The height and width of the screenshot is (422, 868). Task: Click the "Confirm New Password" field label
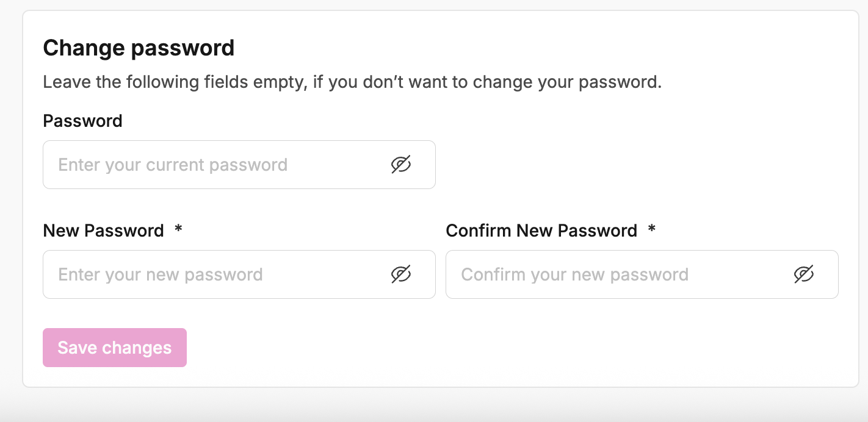[x=541, y=231]
